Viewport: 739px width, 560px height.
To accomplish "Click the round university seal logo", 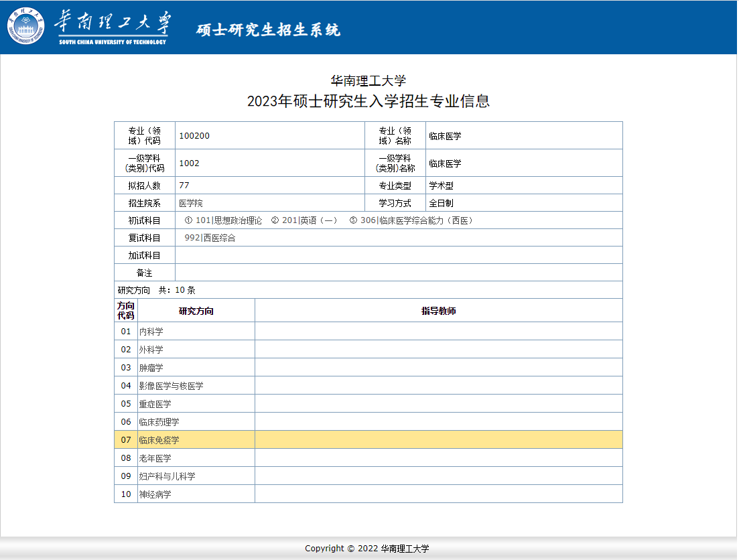I will click(x=26, y=26).
